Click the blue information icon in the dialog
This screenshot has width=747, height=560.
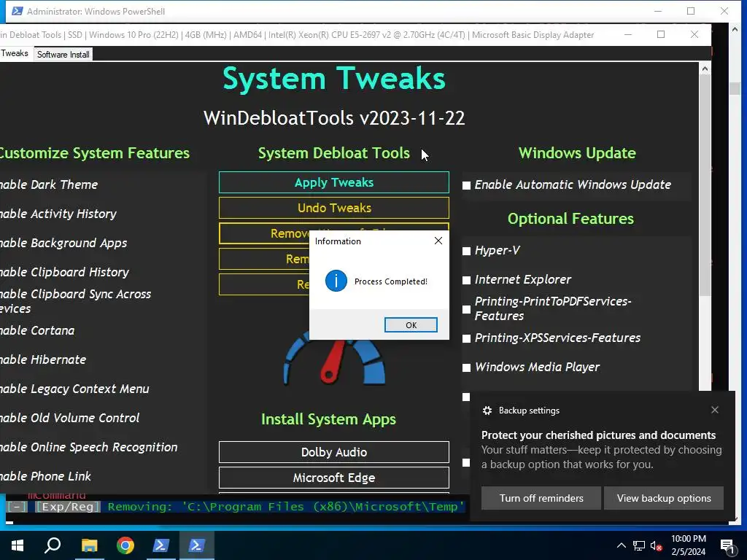tap(336, 281)
